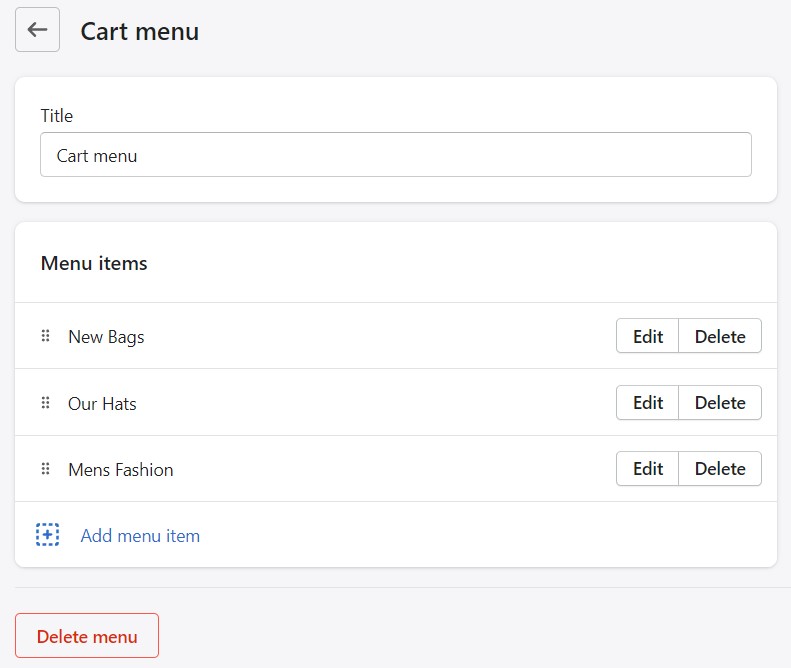Select the Our Hats item label
The height and width of the screenshot is (668, 791).
(x=102, y=404)
